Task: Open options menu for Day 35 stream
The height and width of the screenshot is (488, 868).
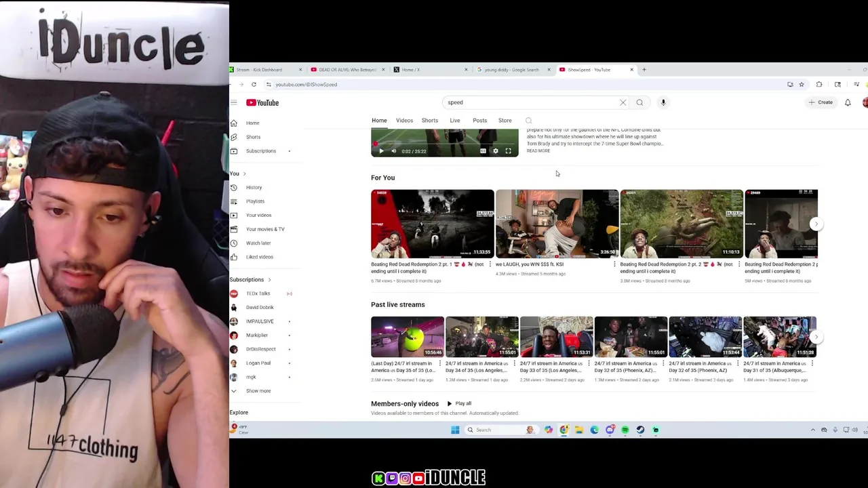Action: click(439, 363)
